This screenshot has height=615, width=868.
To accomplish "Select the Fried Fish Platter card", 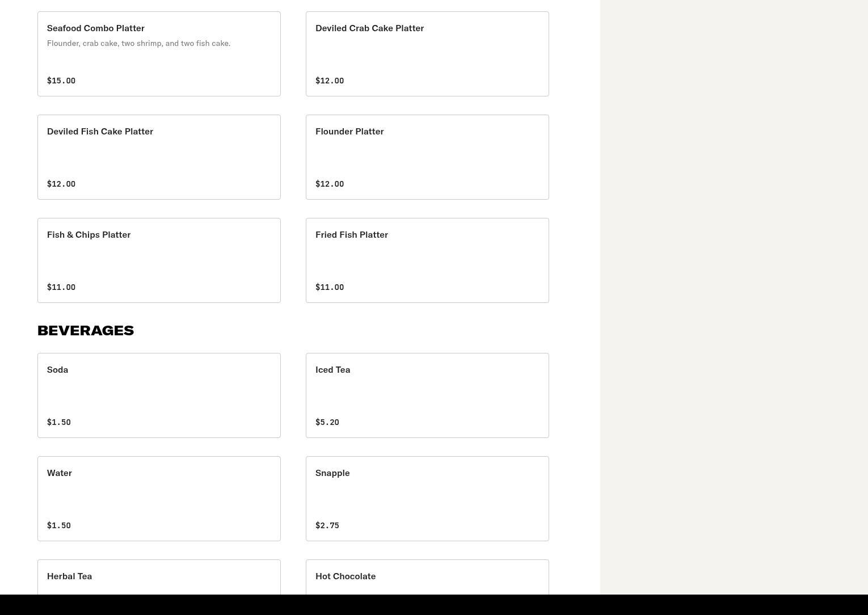I will tap(427, 260).
